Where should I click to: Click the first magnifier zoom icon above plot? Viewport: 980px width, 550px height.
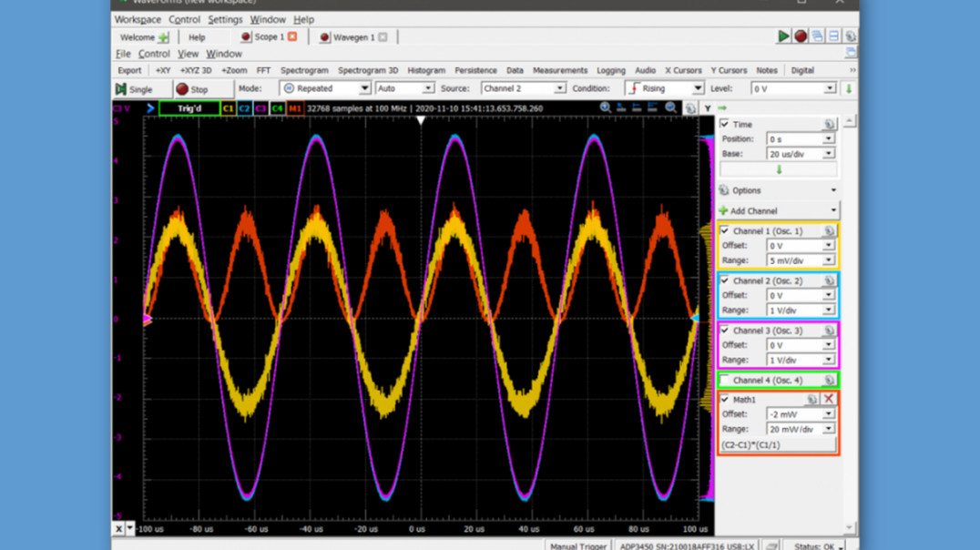click(x=605, y=107)
